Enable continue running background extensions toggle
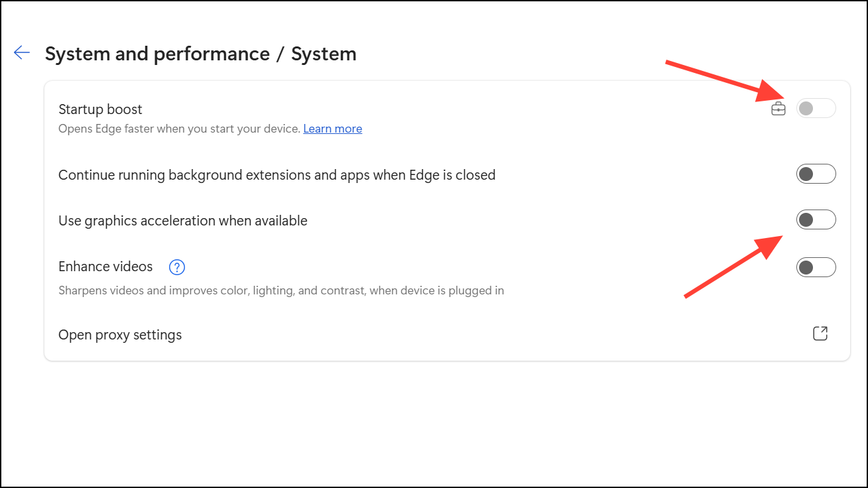 pos(816,174)
